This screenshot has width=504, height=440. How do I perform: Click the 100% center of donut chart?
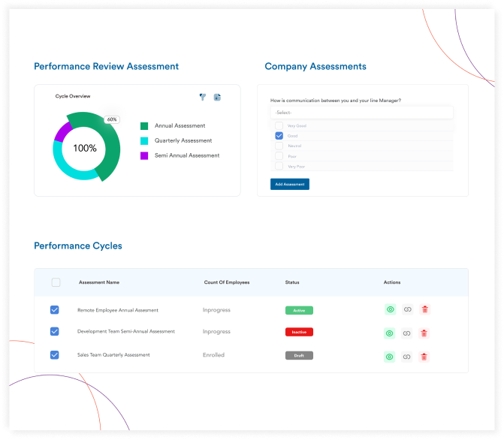tap(85, 148)
